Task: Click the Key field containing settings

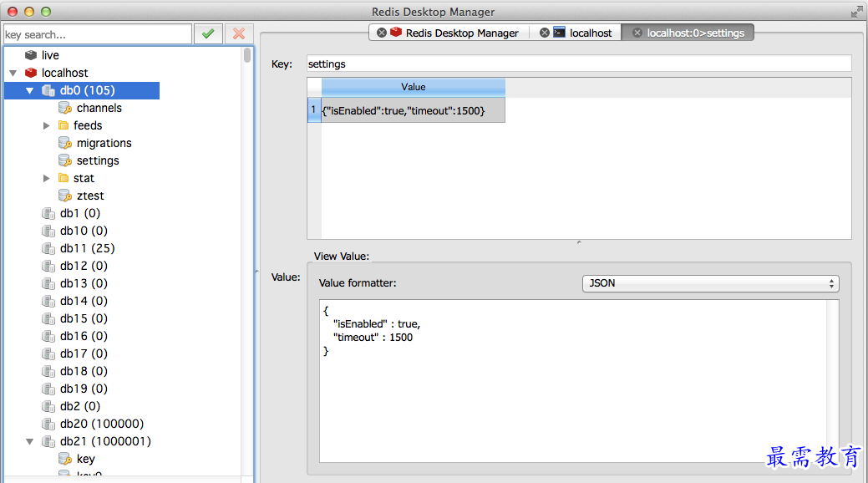Action: 579,64
